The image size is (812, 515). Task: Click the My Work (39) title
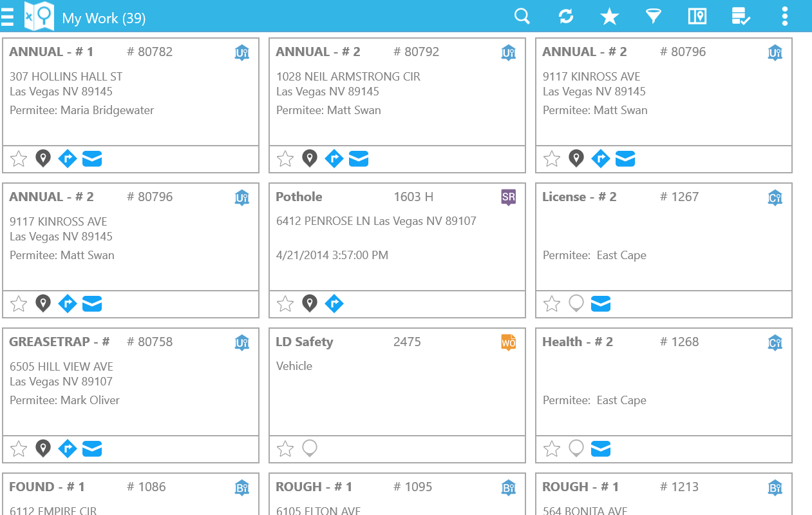click(104, 18)
